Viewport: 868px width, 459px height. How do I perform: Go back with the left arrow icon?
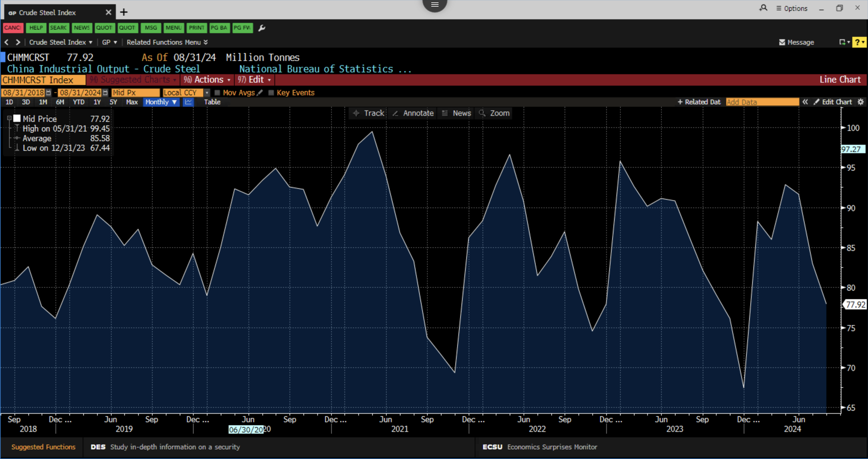6,42
